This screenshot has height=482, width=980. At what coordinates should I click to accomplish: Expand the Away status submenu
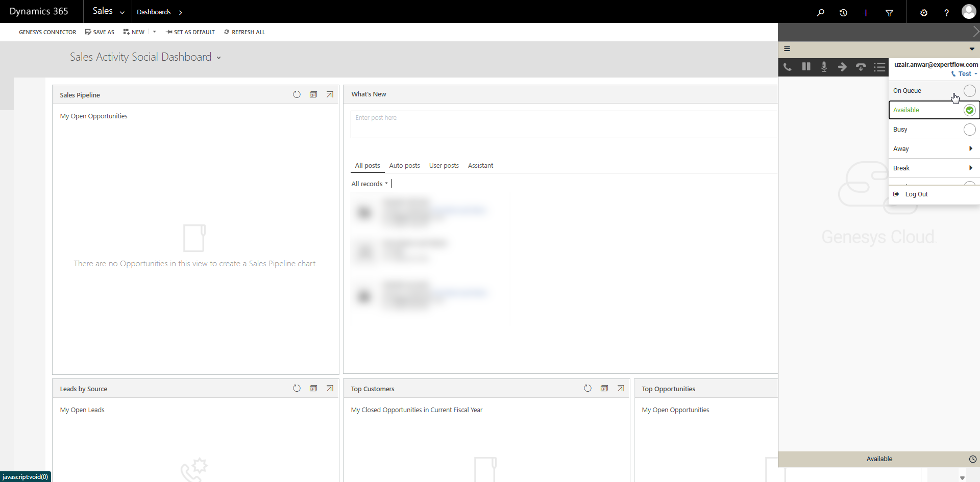970,149
